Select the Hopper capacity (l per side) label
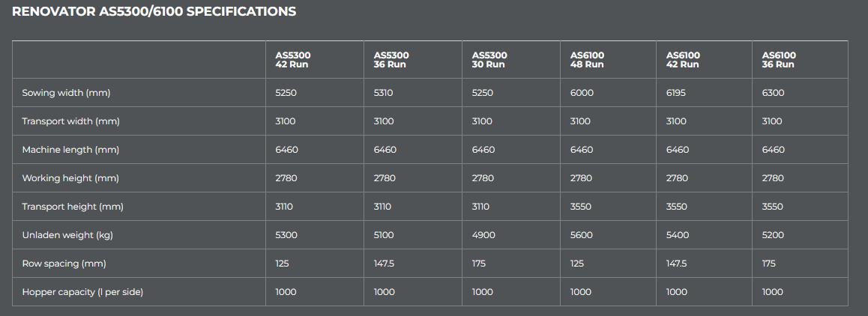The image size is (868, 316). tap(82, 292)
